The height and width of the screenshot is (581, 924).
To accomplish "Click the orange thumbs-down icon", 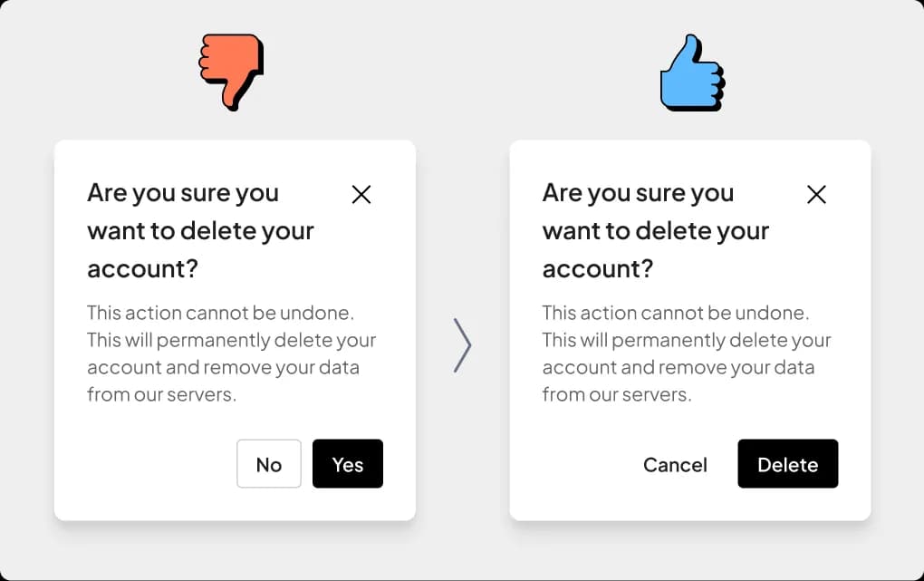I will pos(231,72).
